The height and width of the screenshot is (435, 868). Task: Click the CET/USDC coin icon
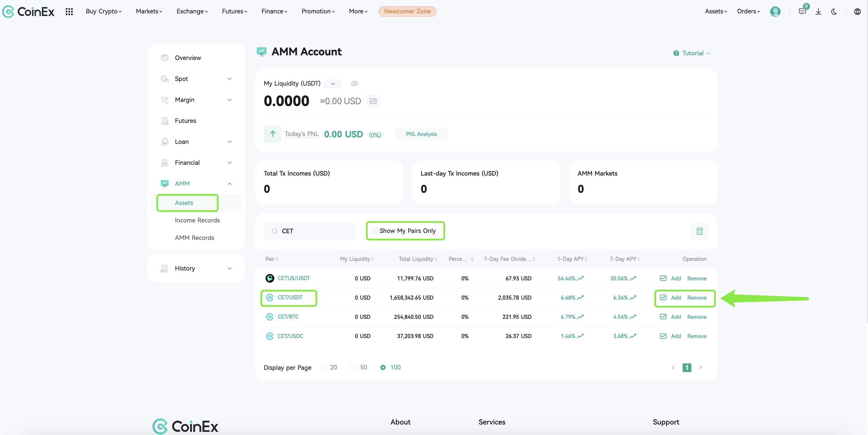[x=270, y=336]
